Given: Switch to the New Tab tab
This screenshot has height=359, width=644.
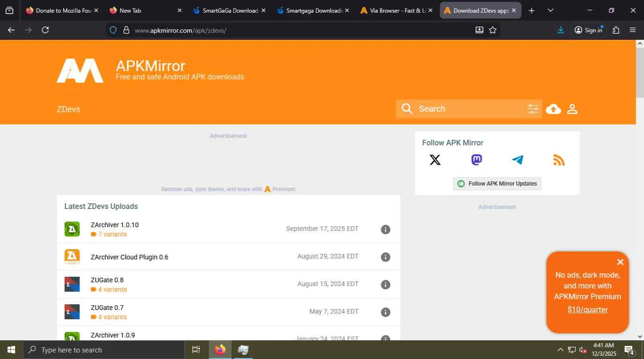Looking at the screenshot, I should tap(146, 10).
